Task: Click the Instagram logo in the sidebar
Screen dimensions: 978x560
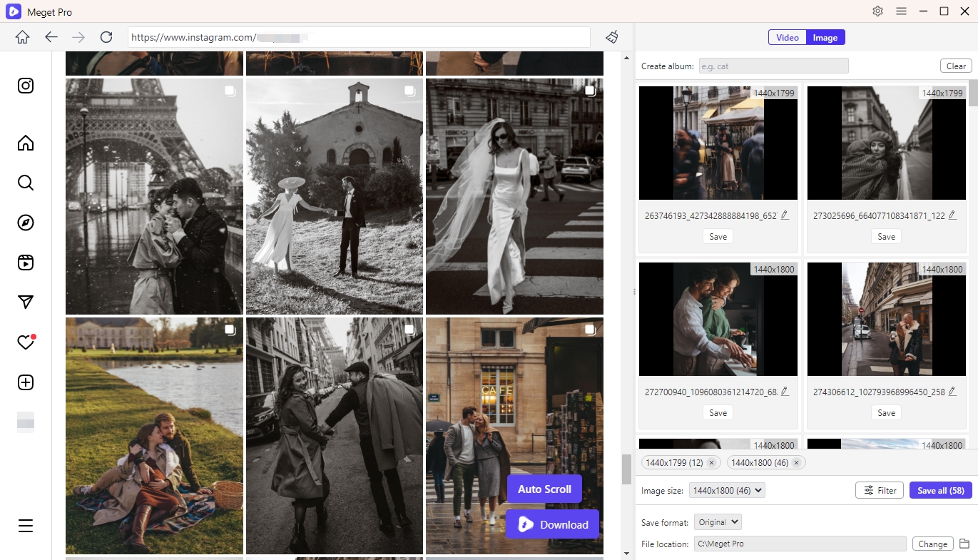Action: pos(26,86)
